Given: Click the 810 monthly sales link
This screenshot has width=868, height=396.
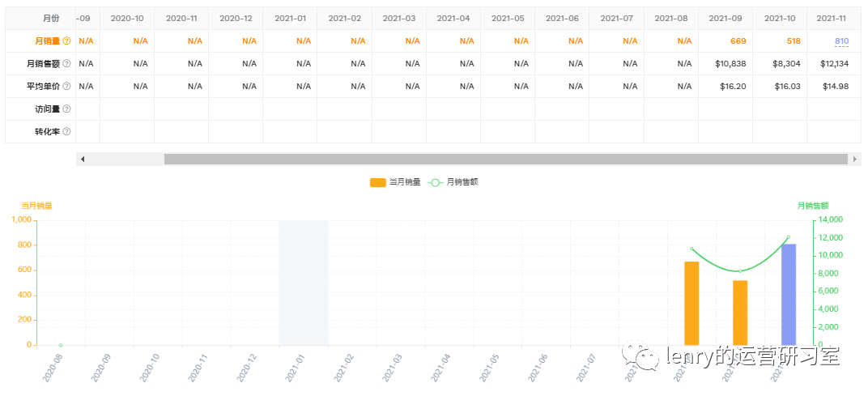Looking at the screenshot, I should 841,41.
